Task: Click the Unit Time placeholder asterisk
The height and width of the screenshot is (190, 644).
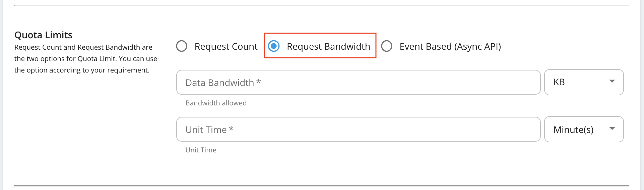Action: [x=231, y=129]
